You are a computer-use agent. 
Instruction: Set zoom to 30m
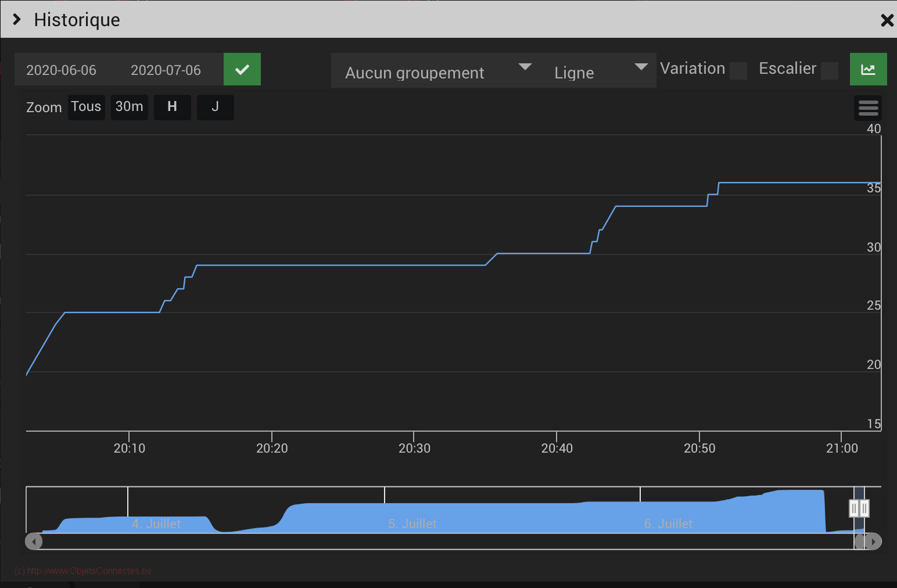tap(130, 107)
